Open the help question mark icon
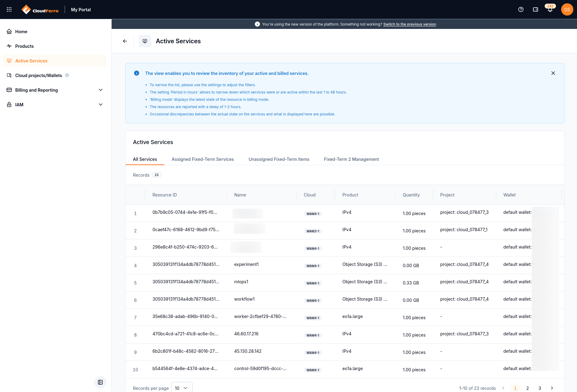 (x=521, y=9)
